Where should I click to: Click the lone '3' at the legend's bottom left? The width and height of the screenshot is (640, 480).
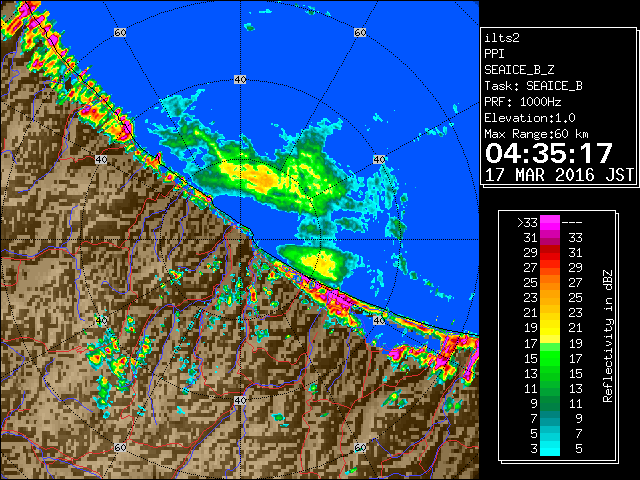(x=534, y=449)
